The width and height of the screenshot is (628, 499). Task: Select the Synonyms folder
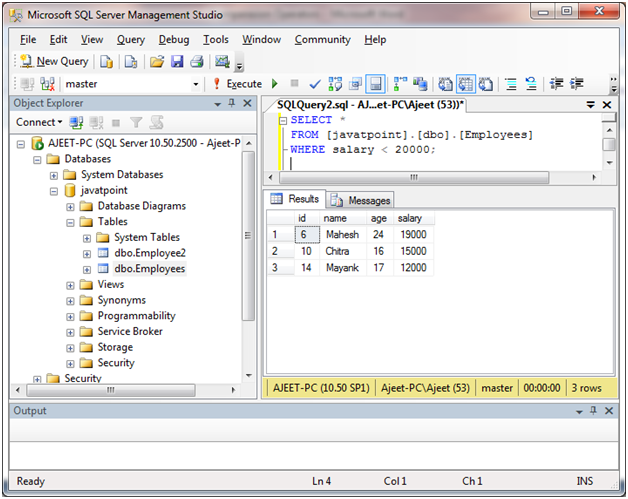click(x=122, y=300)
